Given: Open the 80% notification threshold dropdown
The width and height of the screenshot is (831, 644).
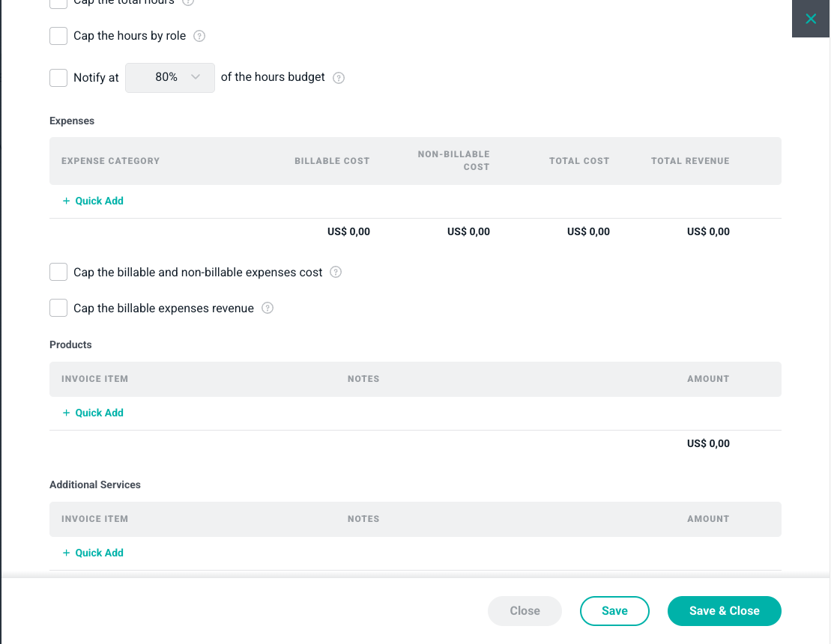Looking at the screenshot, I should coord(170,78).
